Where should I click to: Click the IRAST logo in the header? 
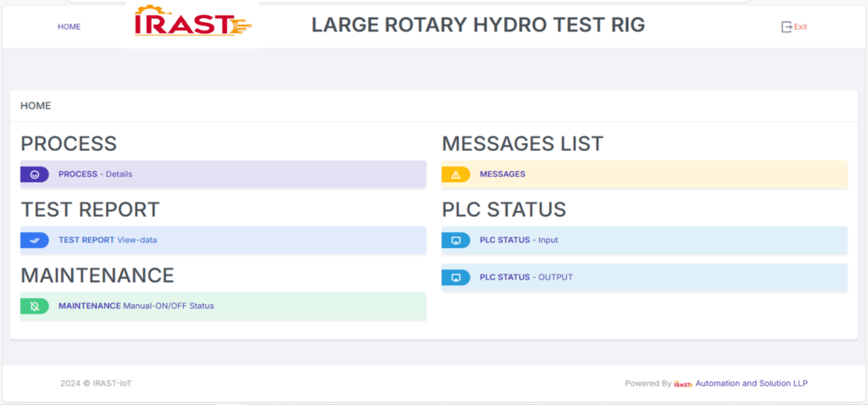192,22
